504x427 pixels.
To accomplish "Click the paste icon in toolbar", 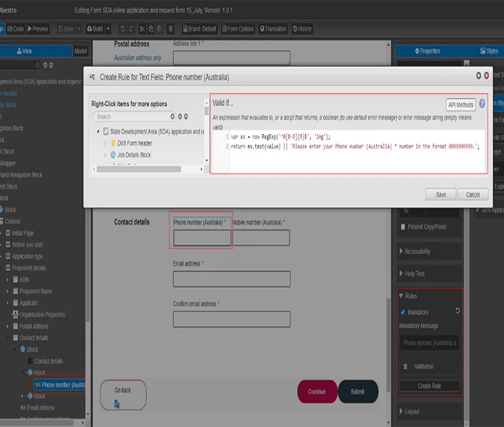I will coord(159,29).
